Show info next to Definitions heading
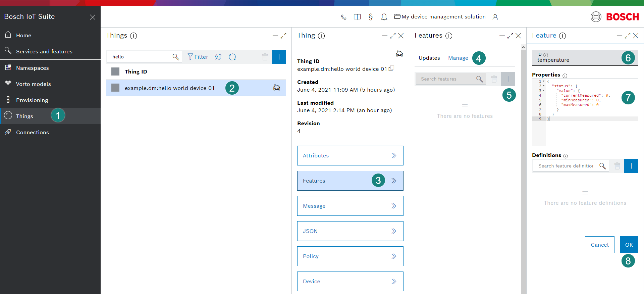The height and width of the screenshot is (294, 644). click(566, 156)
